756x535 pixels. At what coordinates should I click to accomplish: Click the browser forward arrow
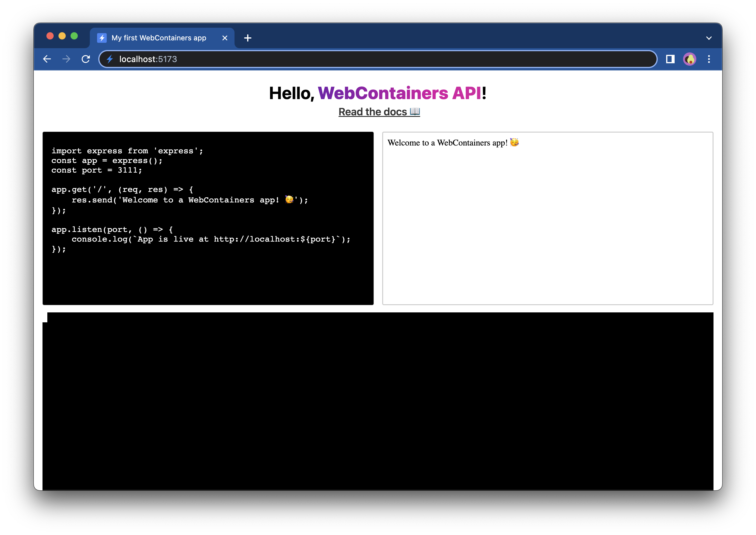click(x=66, y=59)
